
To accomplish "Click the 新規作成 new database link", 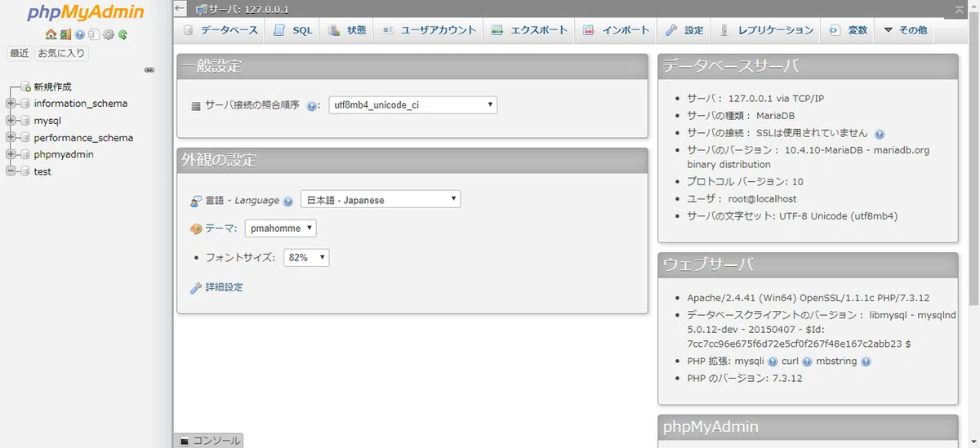I will coord(53,86).
